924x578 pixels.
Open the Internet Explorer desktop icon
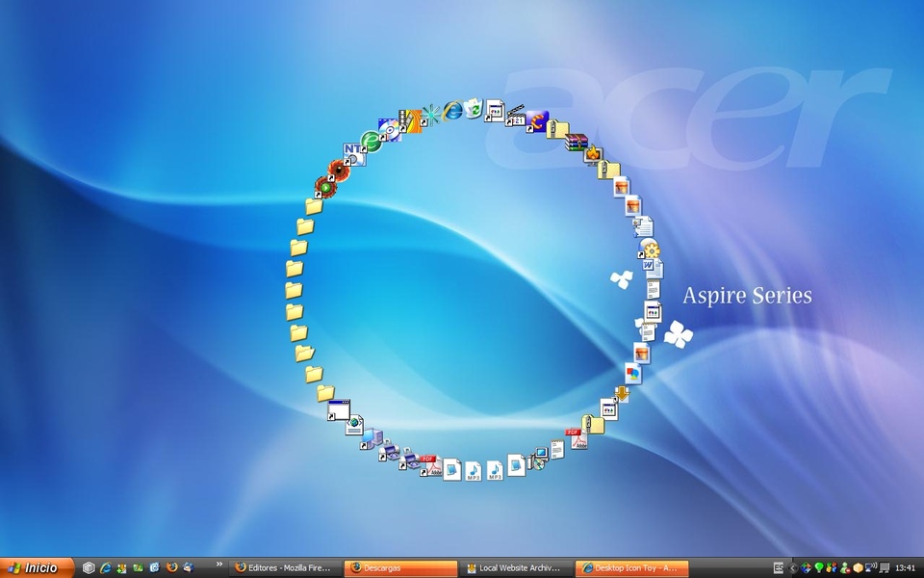[x=451, y=111]
